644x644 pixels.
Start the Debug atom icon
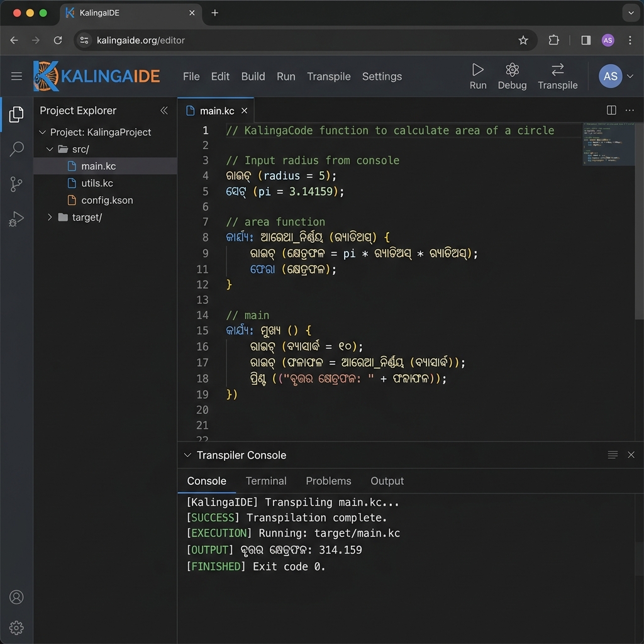(x=512, y=70)
